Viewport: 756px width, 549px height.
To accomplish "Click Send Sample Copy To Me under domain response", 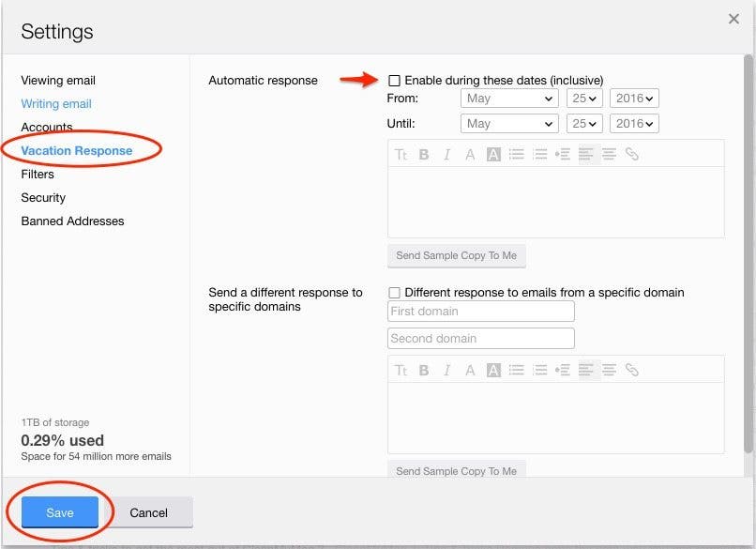I will pyautogui.click(x=456, y=469).
